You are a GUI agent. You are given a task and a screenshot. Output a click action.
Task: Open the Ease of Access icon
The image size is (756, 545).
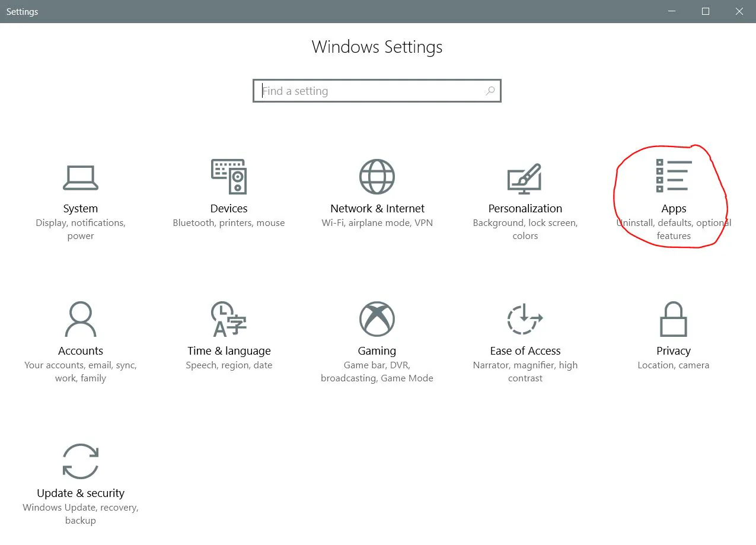coord(525,319)
